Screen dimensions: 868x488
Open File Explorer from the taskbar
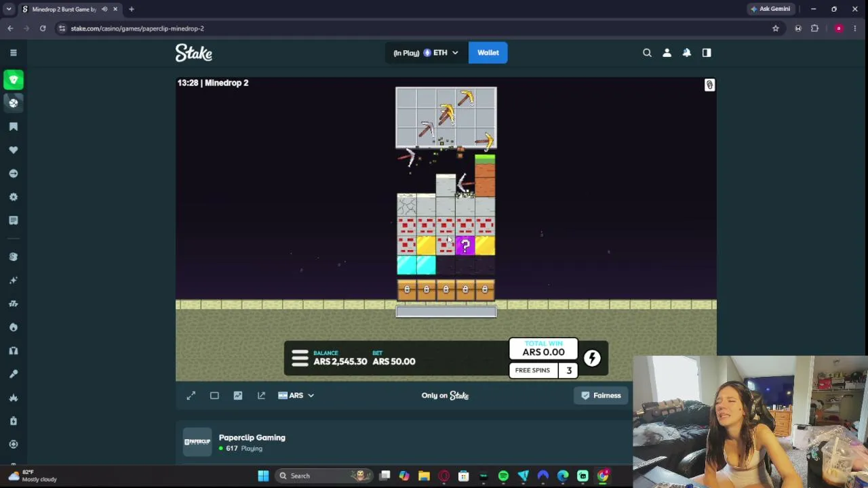pos(424,476)
